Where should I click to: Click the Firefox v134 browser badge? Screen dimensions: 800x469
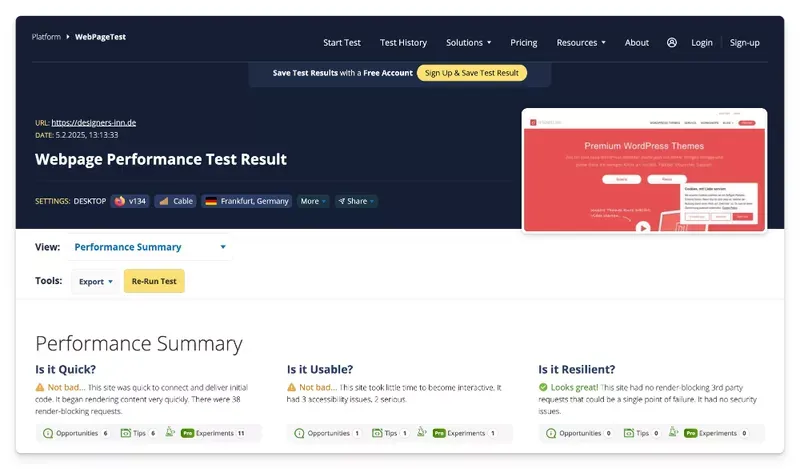(130, 201)
